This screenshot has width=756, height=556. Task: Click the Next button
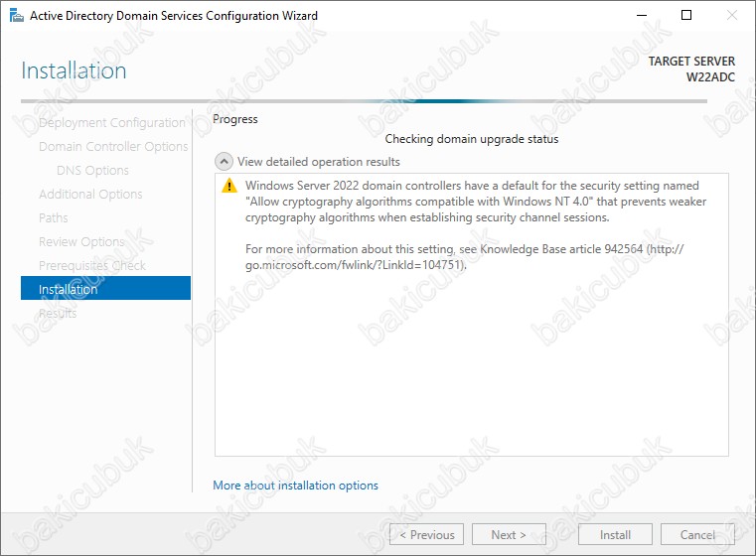point(509,534)
